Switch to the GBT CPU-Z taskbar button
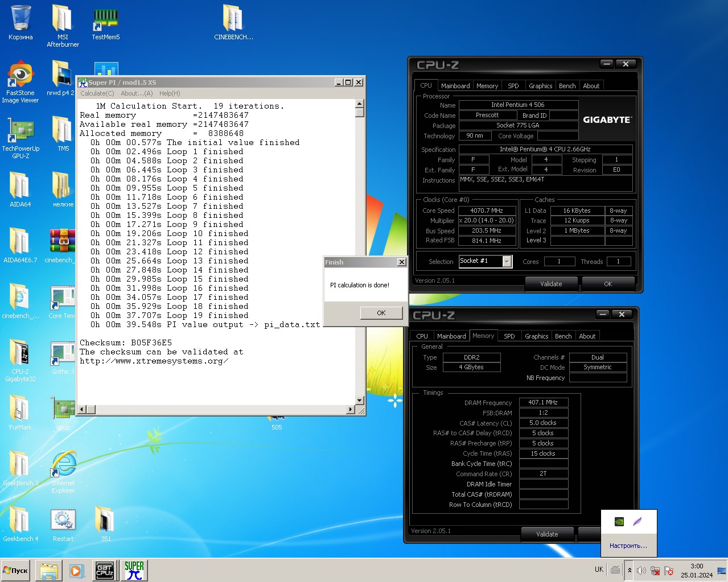The height and width of the screenshot is (582, 728). (105, 570)
